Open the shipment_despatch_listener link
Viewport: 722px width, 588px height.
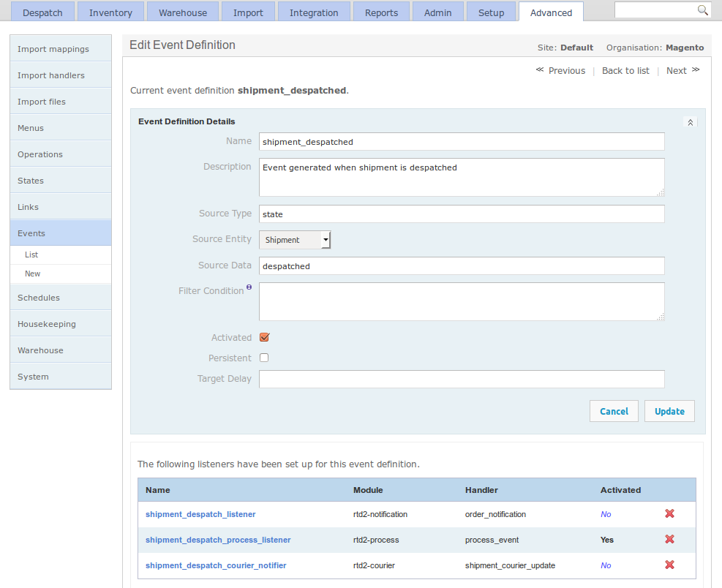click(200, 514)
